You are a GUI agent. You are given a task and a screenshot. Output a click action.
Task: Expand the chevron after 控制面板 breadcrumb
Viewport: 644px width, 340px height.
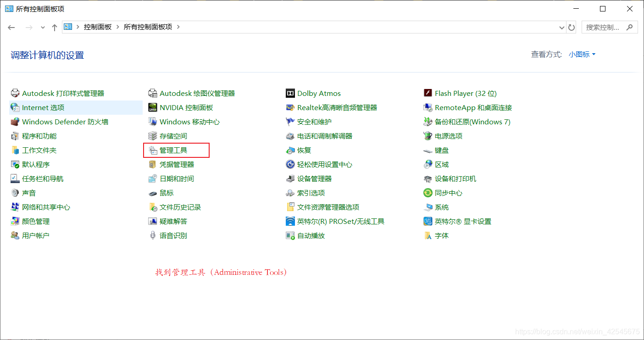[118, 27]
